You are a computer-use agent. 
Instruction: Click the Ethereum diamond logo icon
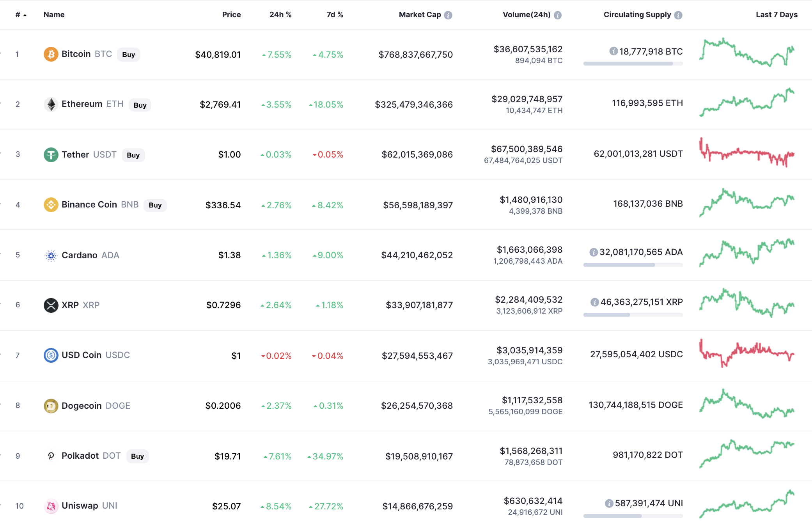51,104
